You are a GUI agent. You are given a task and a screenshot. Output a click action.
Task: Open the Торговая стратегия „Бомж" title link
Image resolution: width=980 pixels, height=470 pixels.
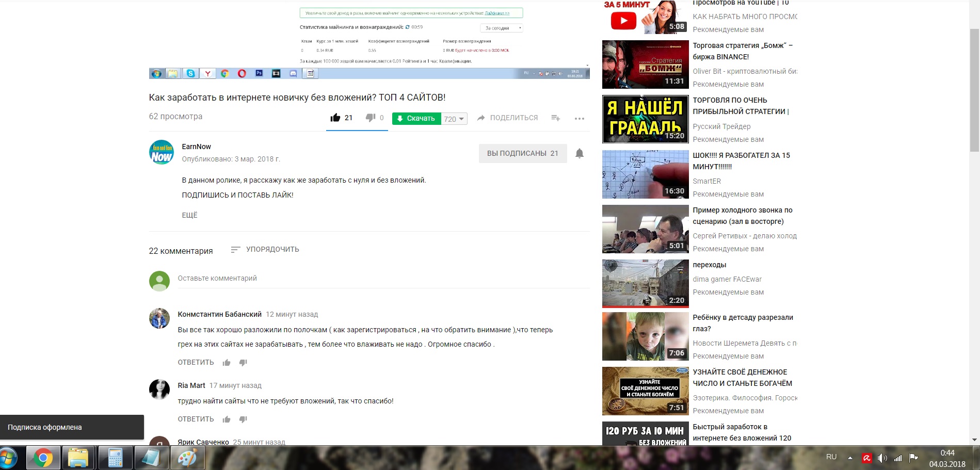pyautogui.click(x=743, y=51)
